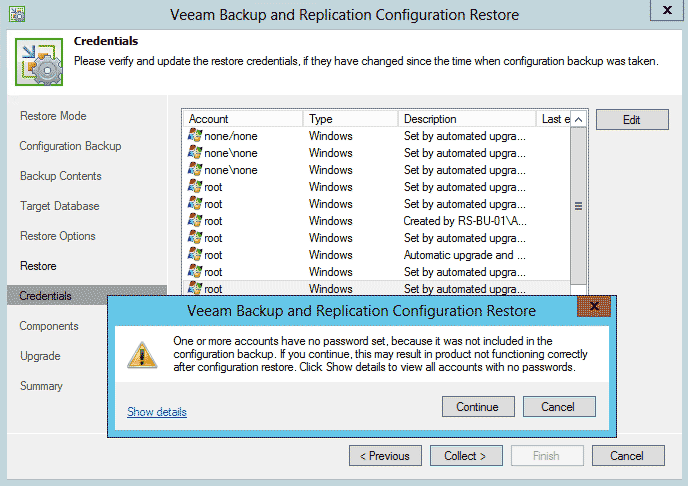Click the credentials list scrollbar thumb
The height and width of the screenshot is (486, 688).
tap(579, 206)
